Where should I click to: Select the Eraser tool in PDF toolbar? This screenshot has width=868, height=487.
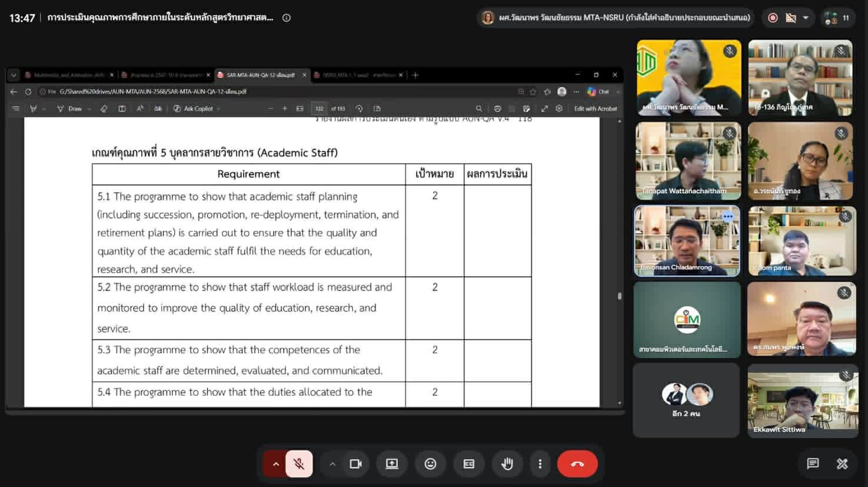tap(104, 109)
